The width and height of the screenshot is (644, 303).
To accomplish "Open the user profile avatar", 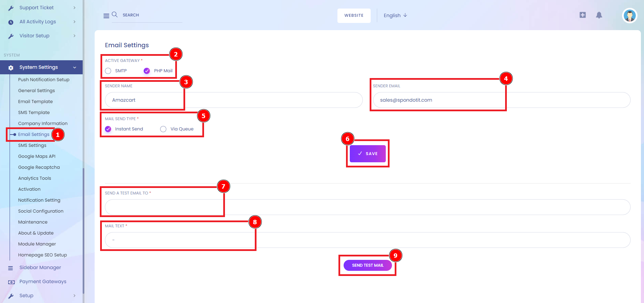I will tap(630, 15).
